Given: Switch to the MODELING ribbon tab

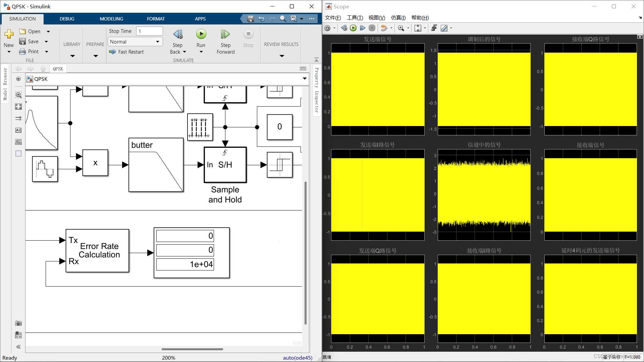Looking at the screenshot, I should 111,19.
